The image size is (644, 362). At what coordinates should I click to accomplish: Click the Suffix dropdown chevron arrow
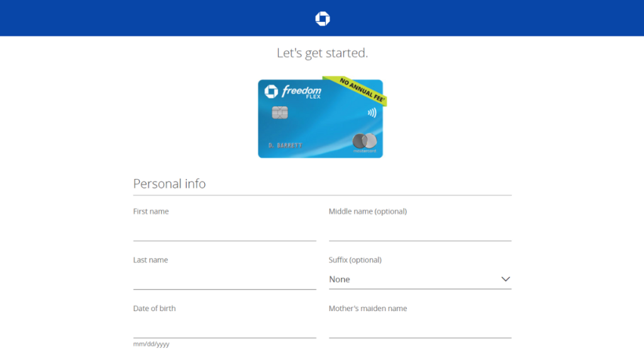506,278
